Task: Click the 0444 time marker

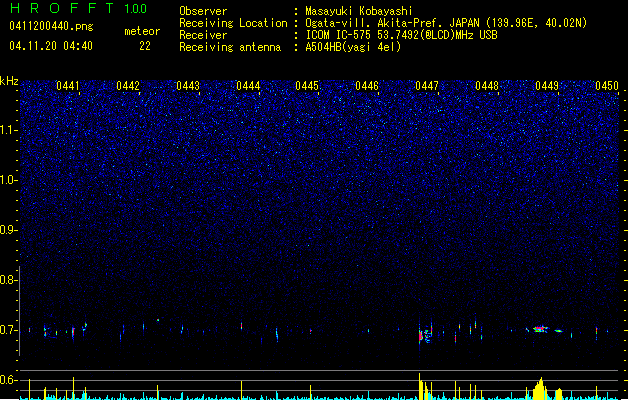Action: (248, 86)
